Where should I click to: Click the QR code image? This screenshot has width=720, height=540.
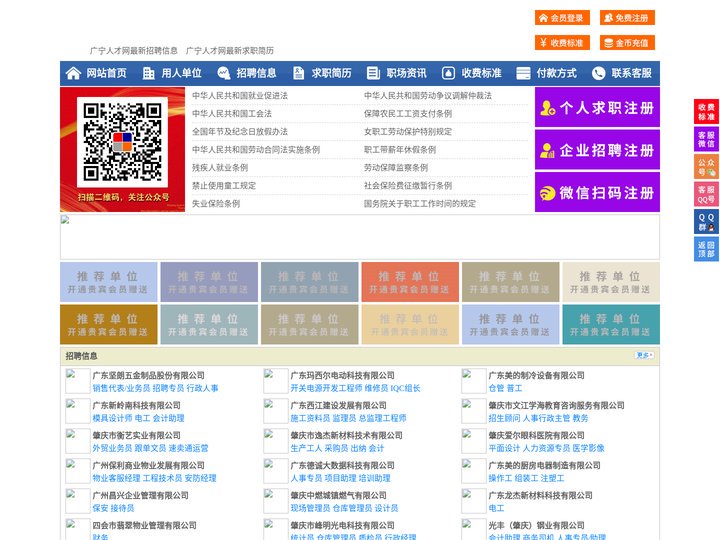click(122, 142)
